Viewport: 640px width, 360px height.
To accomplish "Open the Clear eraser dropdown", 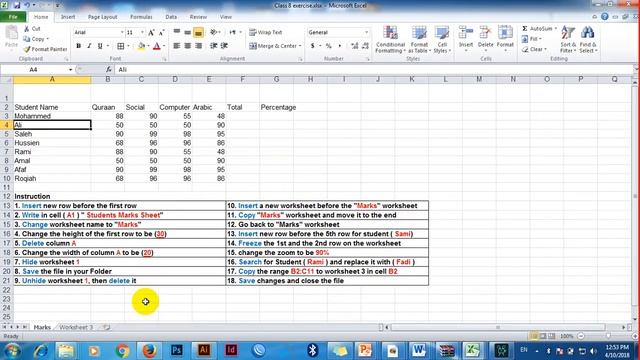I will (533, 49).
